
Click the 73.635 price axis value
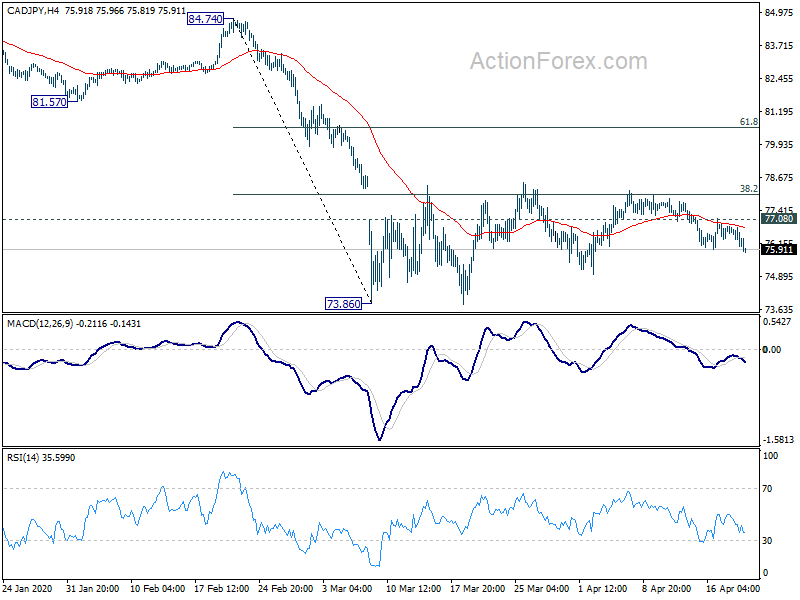click(x=779, y=309)
